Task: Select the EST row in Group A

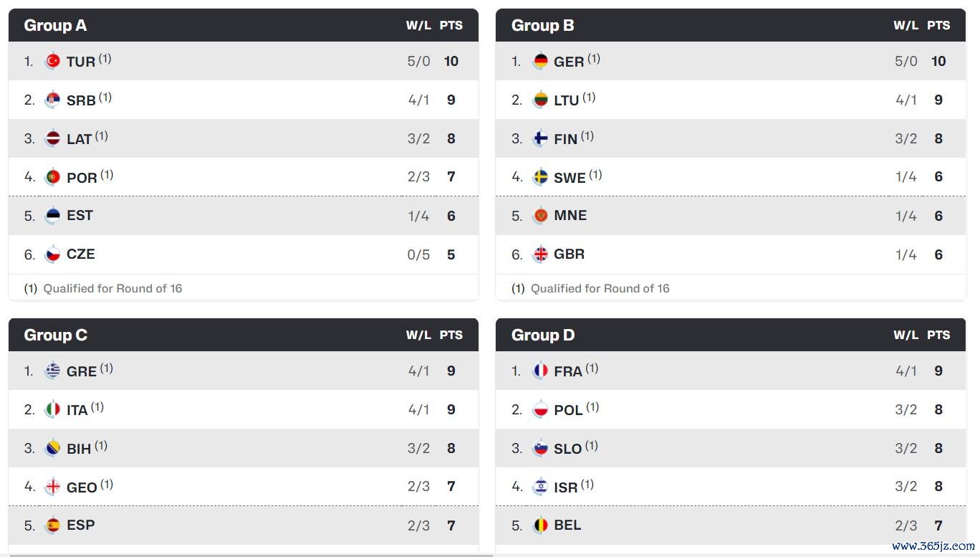Action: 244,216
